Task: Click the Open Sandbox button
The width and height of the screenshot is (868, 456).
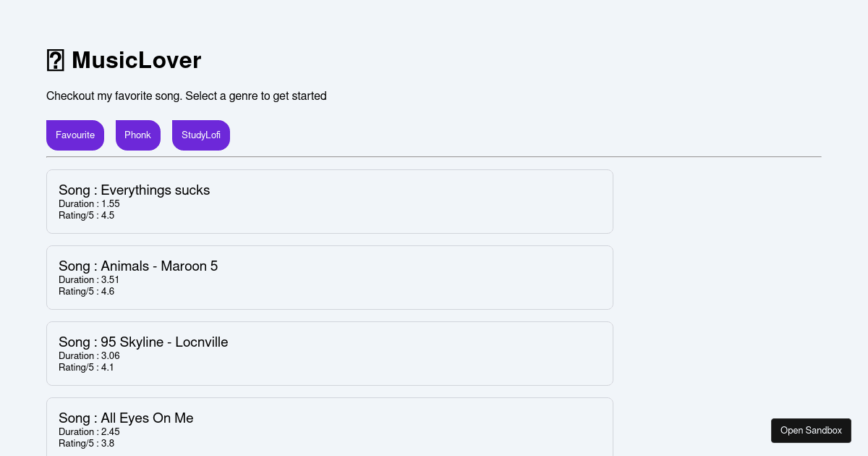Action: coord(811,430)
